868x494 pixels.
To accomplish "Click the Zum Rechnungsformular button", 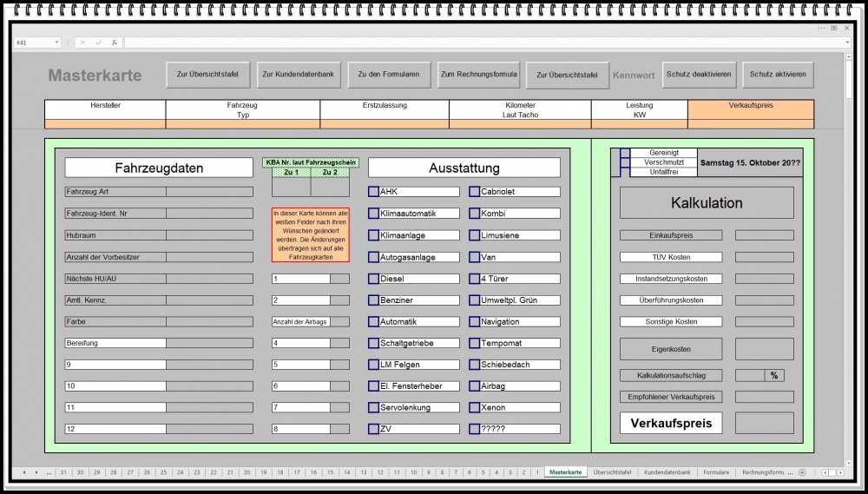I will pyautogui.click(x=478, y=75).
